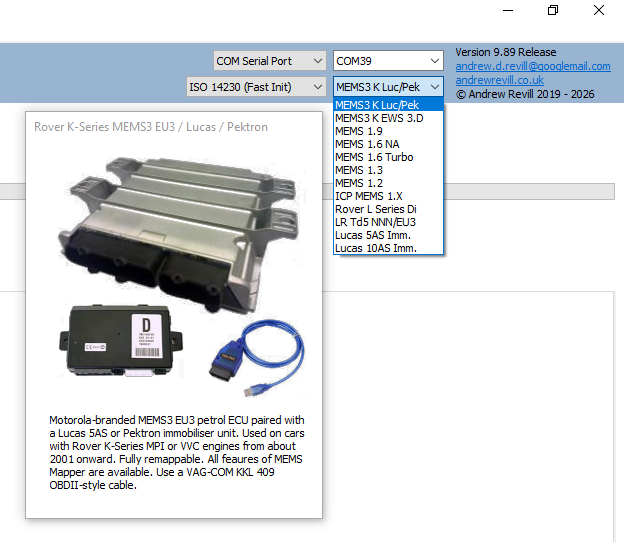Screen dimensions: 624x542
Task: Visit the andrewrevill.co.uk website link
Action: click(502, 80)
